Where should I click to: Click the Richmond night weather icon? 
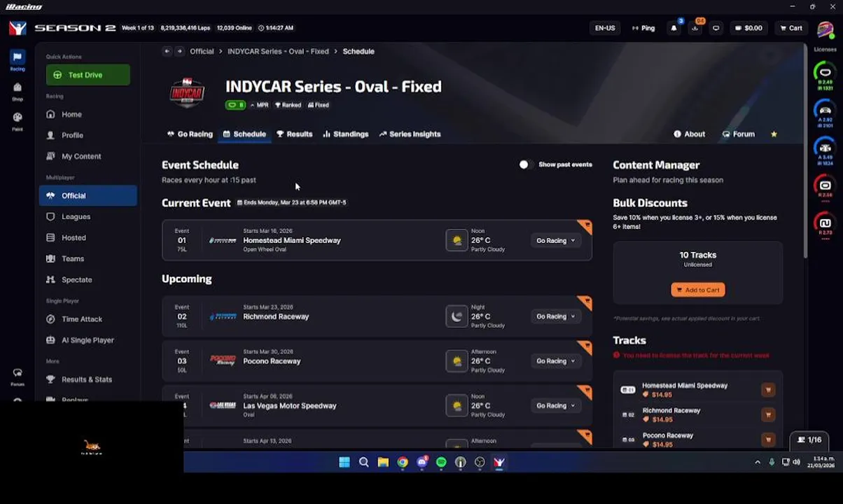coord(457,316)
